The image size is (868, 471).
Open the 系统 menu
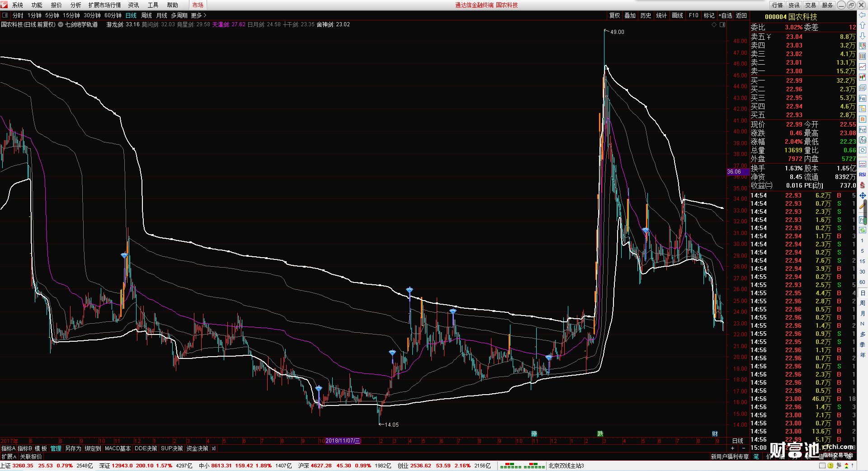point(18,5)
